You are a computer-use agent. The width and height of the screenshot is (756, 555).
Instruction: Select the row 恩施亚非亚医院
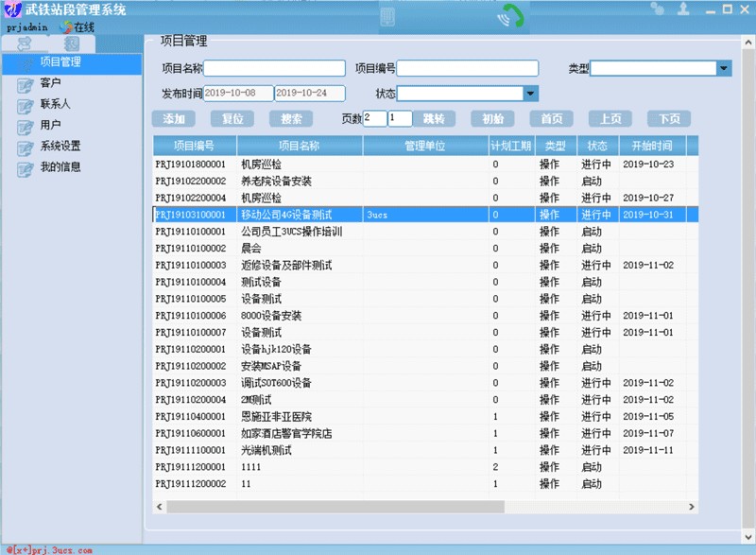coord(425,417)
